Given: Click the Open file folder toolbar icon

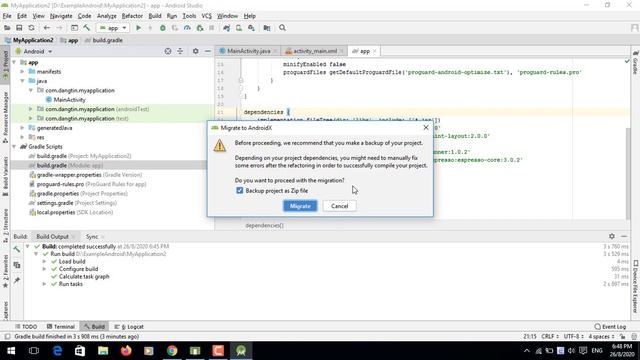Looking at the screenshot, I should coord(7,28).
